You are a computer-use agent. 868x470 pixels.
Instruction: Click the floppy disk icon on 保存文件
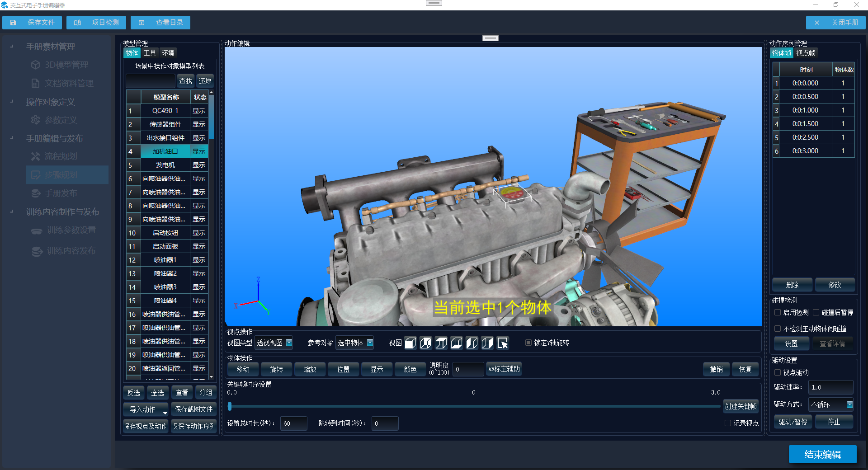[x=13, y=23]
